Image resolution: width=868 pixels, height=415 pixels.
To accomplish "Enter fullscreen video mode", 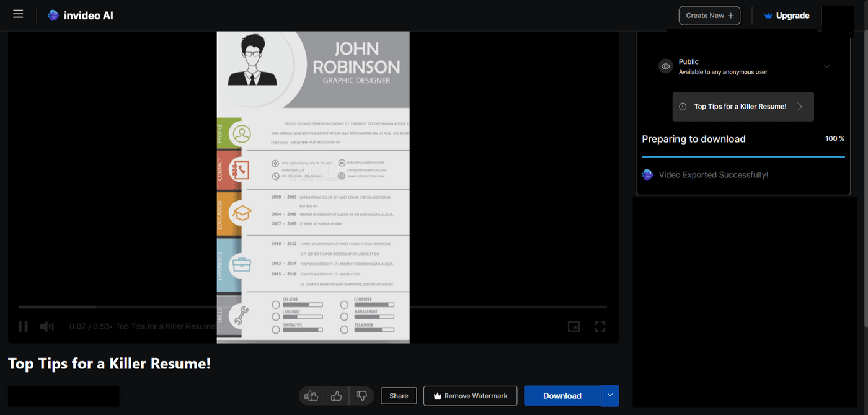I will 600,326.
